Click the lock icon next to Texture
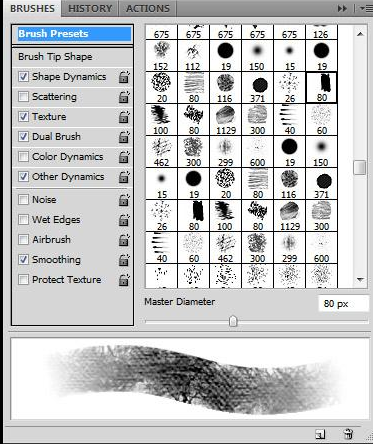 tap(124, 117)
